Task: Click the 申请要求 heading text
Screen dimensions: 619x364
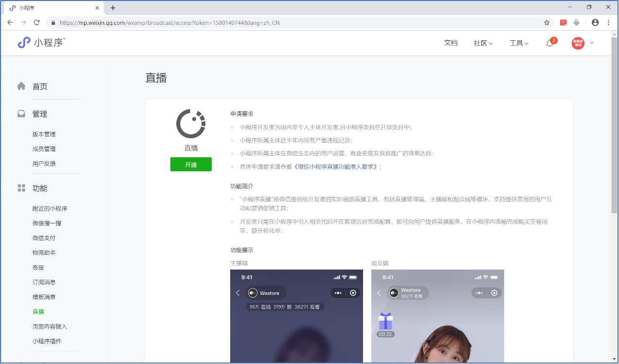Action: [x=242, y=114]
